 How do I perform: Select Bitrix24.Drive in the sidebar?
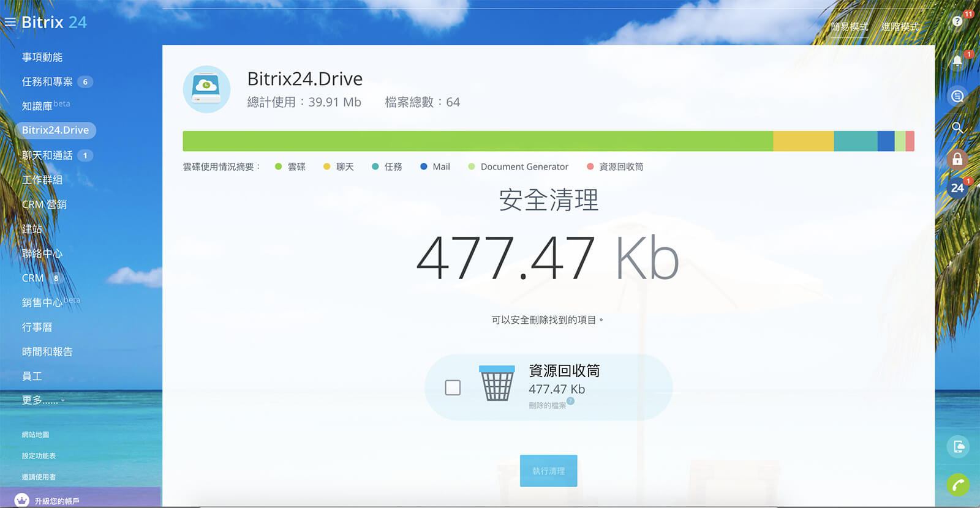pos(55,130)
